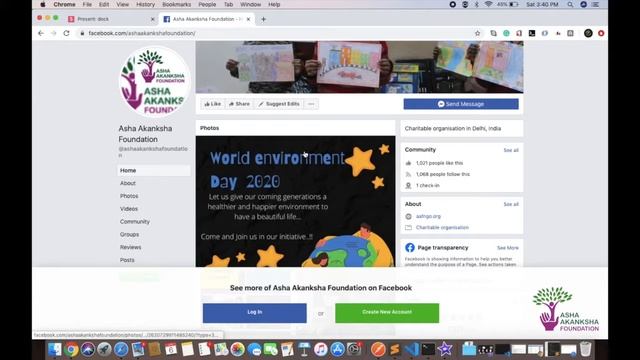The image size is (640, 360).
Task: Open Terminal from the dock
Action: 428,349
